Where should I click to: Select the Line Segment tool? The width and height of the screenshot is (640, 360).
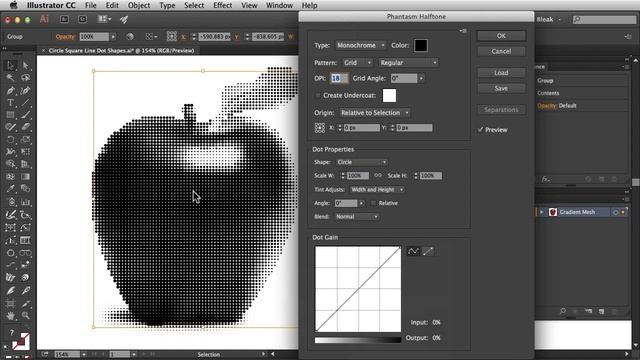tap(25, 103)
